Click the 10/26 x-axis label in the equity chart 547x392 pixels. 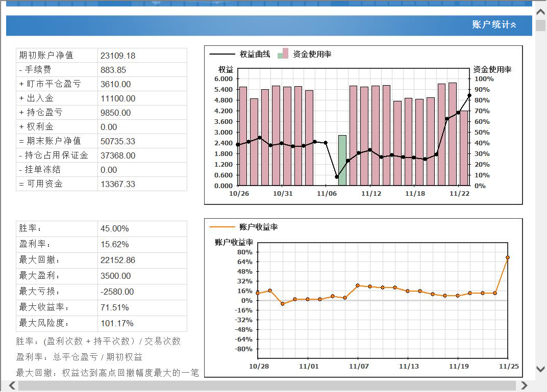[239, 193]
